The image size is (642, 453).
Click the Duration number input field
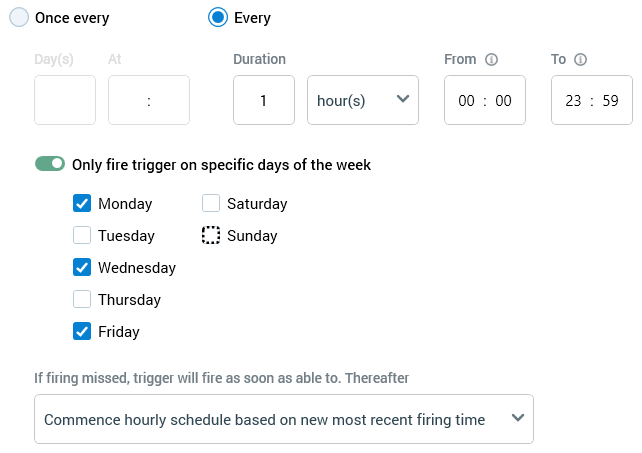point(264,100)
